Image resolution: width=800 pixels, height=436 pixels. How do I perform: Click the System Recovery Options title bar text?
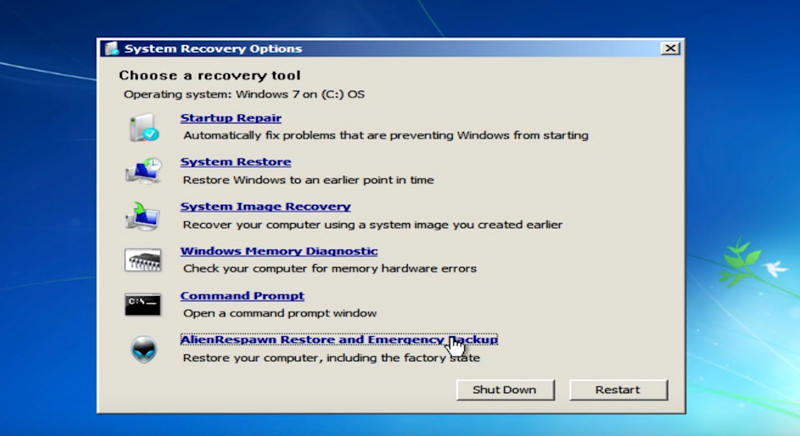(x=212, y=48)
